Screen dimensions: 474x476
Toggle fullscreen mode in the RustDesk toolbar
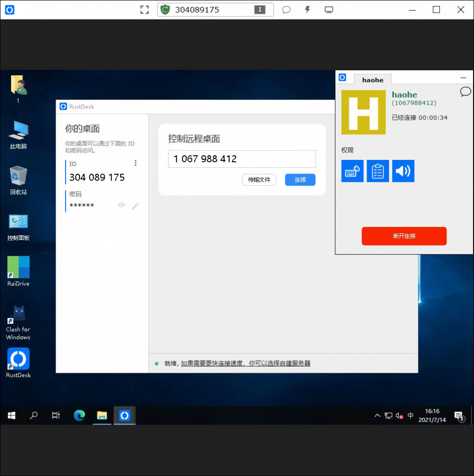pyautogui.click(x=145, y=10)
